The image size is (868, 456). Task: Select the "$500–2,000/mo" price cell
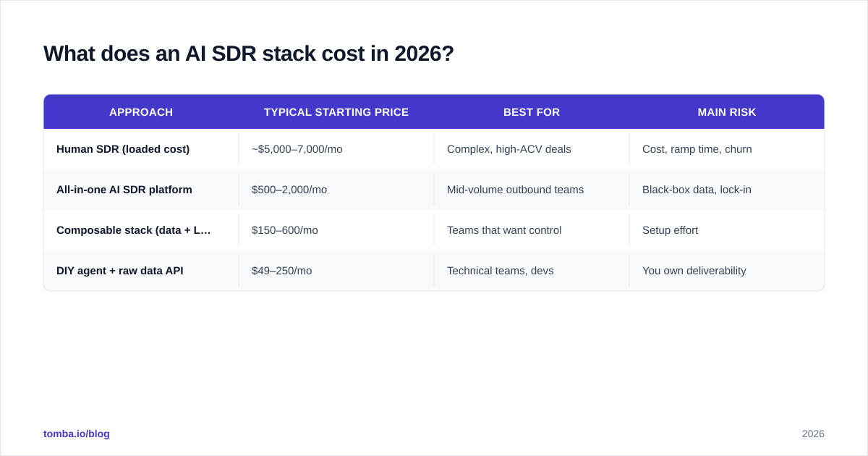pos(336,190)
